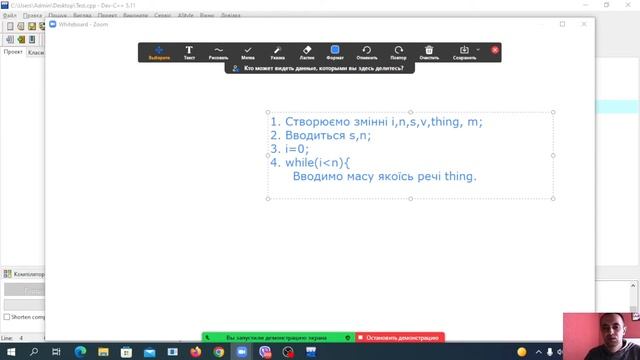The width and height of the screenshot is (640, 360).
Task: Open Windows taskbar search
Action: click(x=34, y=352)
